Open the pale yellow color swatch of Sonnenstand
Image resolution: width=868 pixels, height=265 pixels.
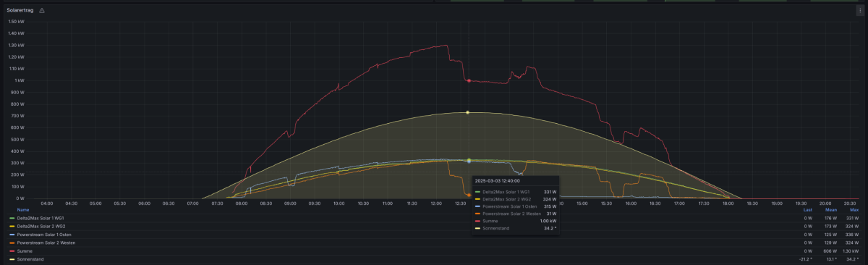click(x=12, y=259)
